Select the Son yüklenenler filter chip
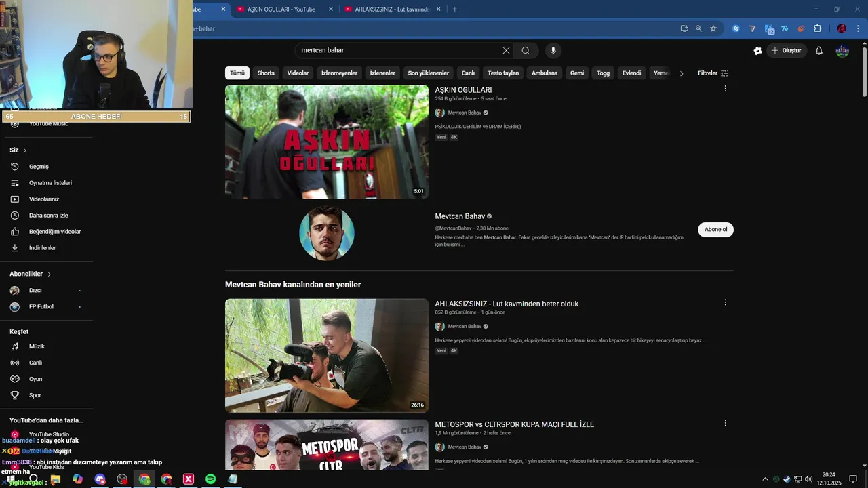The image size is (868, 488). pyautogui.click(x=428, y=73)
